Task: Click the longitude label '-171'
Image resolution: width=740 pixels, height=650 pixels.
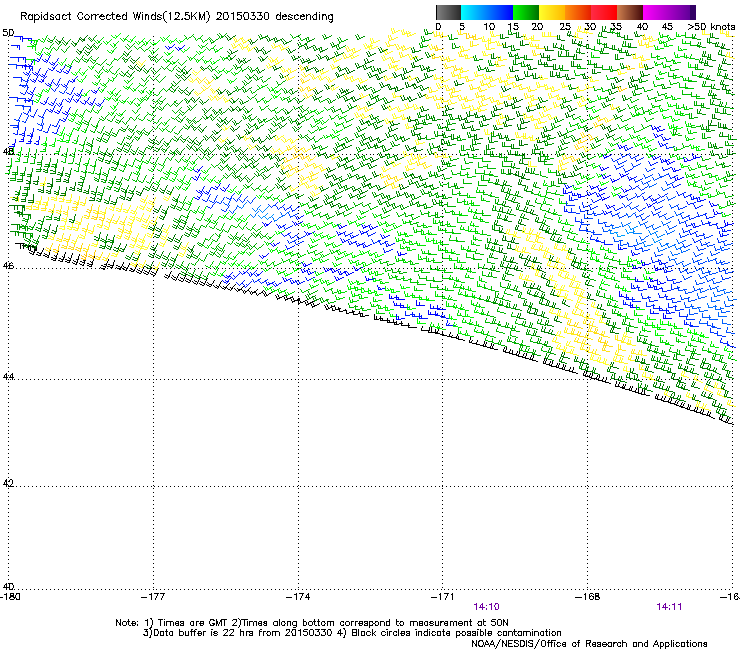Action: pyautogui.click(x=443, y=597)
